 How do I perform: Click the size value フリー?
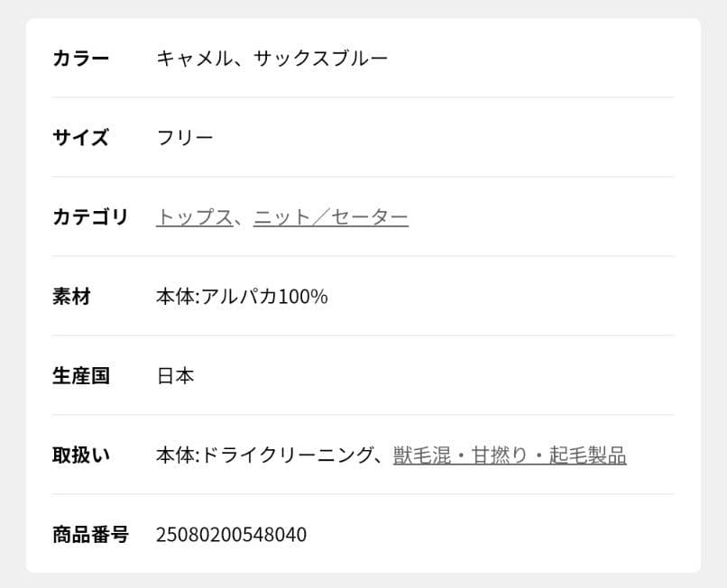[x=186, y=136]
